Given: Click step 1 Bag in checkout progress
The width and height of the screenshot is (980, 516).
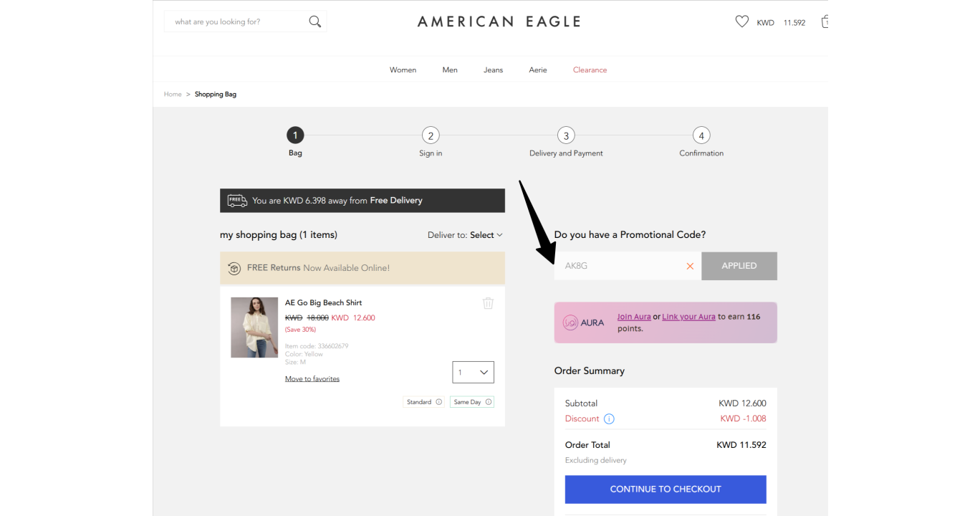Looking at the screenshot, I should (295, 135).
